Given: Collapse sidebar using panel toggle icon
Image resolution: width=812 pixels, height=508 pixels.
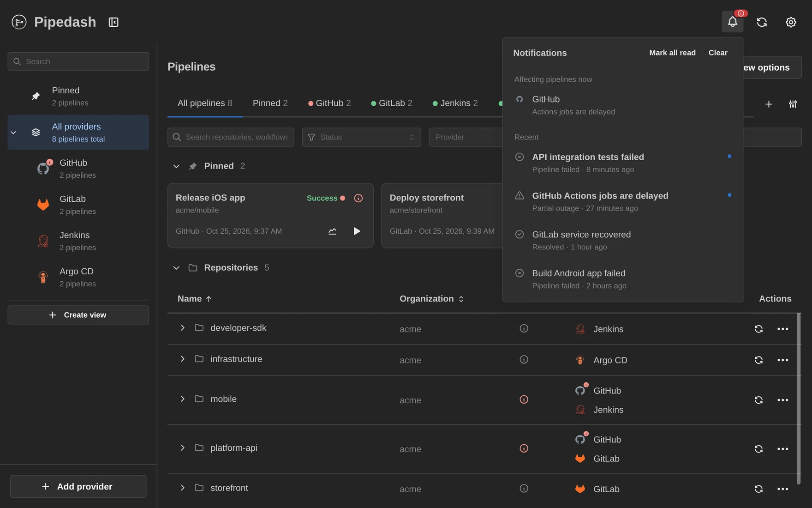Looking at the screenshot, I should (113, 22).
